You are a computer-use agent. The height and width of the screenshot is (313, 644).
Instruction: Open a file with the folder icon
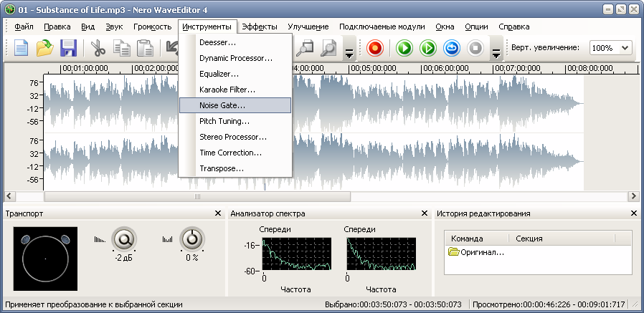tap(45, 48)
